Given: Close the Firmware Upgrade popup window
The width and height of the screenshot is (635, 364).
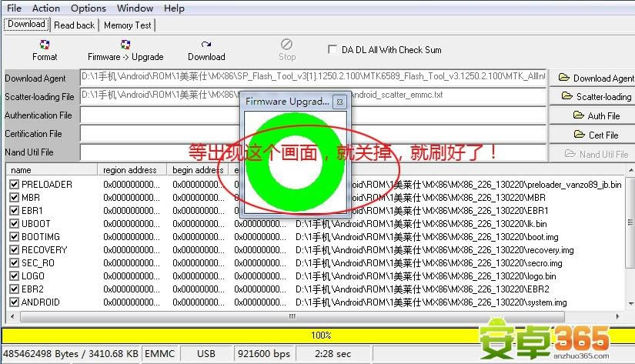Looking at the screenshot, I should tap(339, 102).
